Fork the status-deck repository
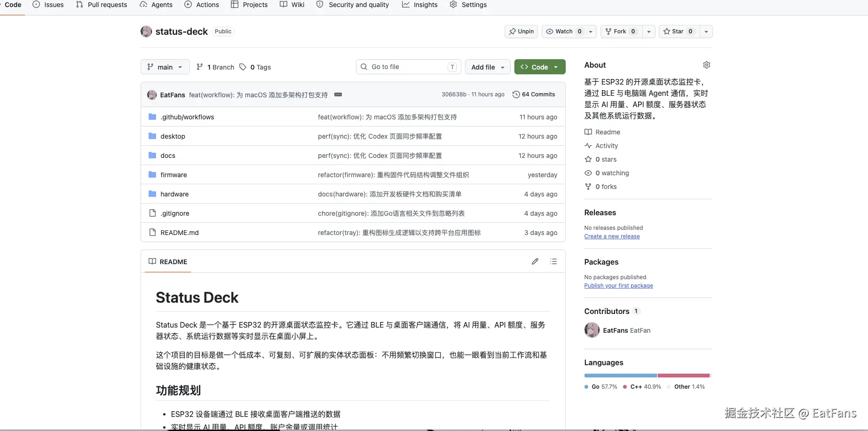 click(x=622, y=31)
